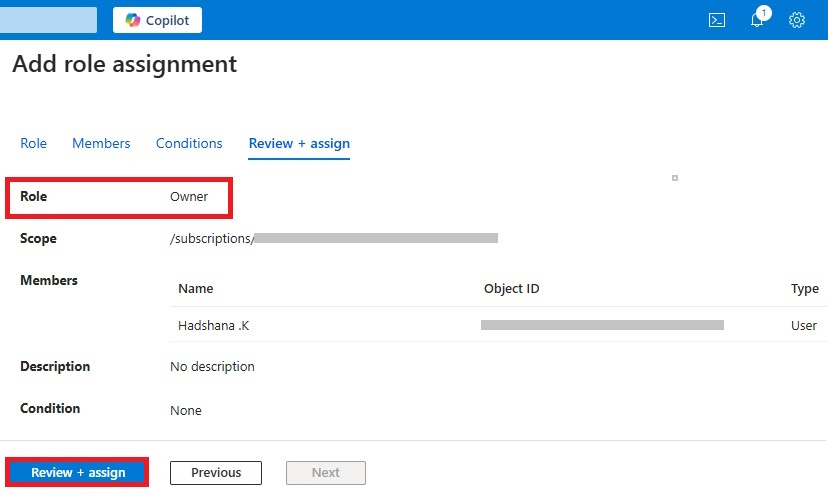
Task: Click the Previous button
Action: [216, 473]
